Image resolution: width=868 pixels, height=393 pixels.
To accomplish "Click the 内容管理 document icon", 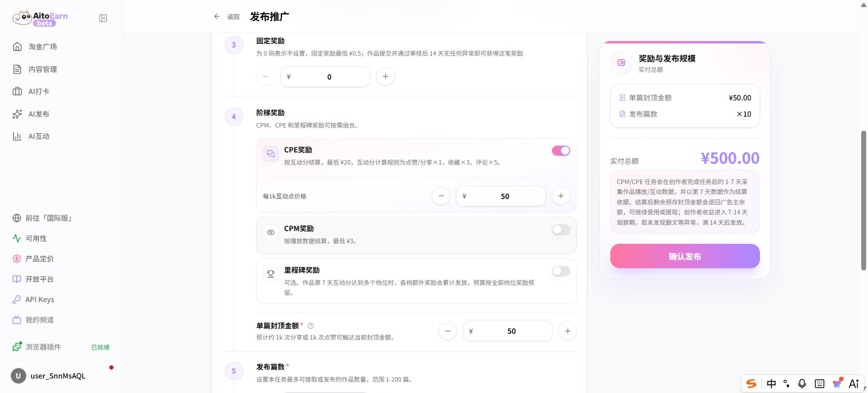I will (x=17, y=69).
